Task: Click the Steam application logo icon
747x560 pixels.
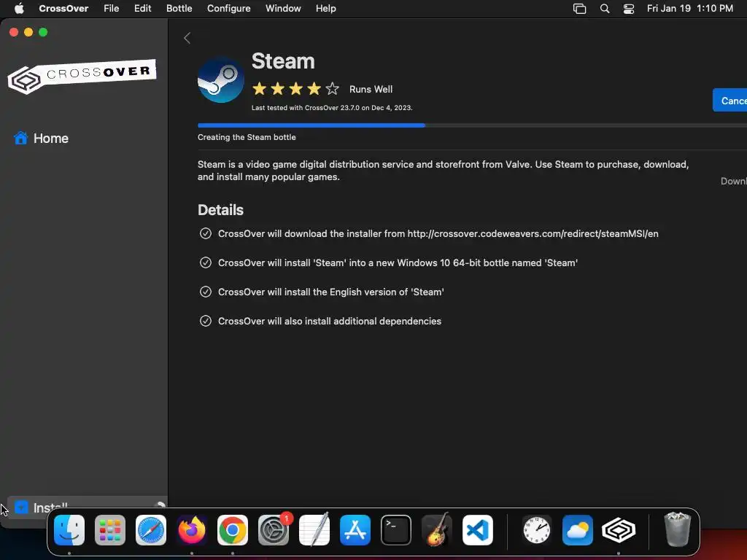Action: pyautogui.click(x=220, y=79)
